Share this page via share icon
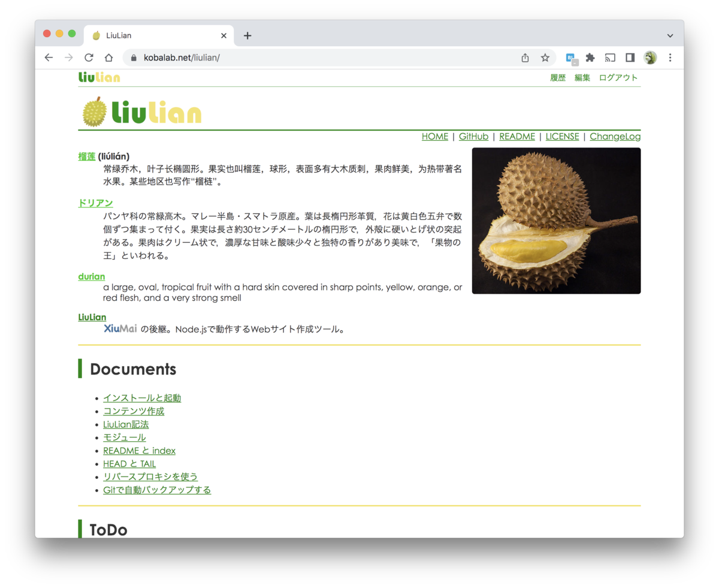Screen dimensions: 719x588 [x=525, y=58]
